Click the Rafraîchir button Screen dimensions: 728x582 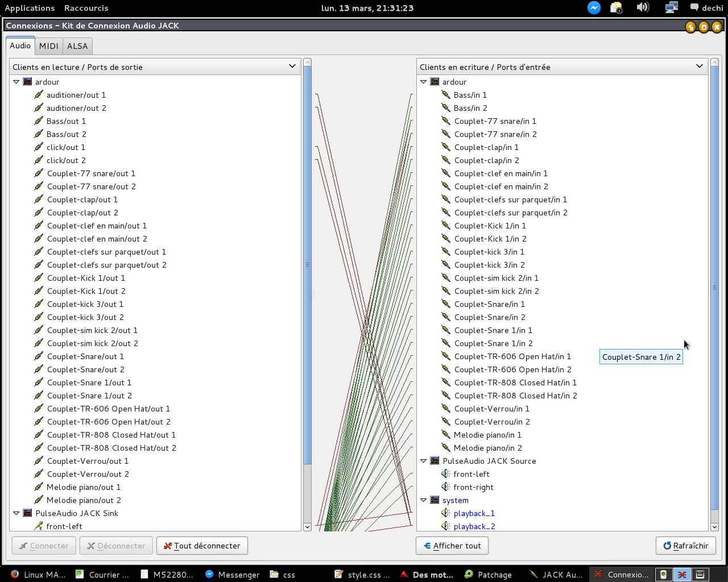(x=685, y=546)
